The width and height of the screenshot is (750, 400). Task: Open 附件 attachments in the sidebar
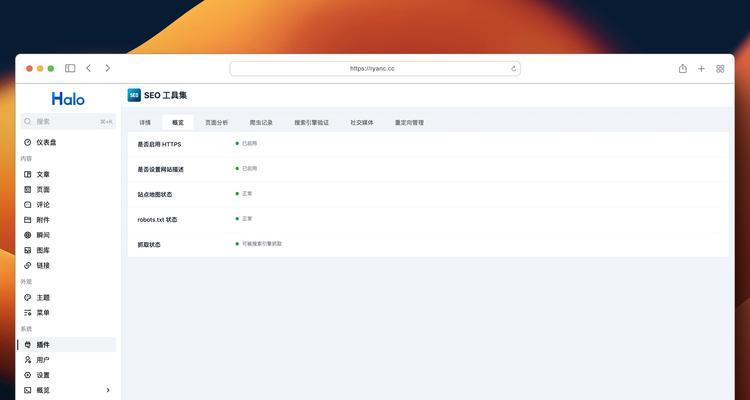tap(68, 220)
